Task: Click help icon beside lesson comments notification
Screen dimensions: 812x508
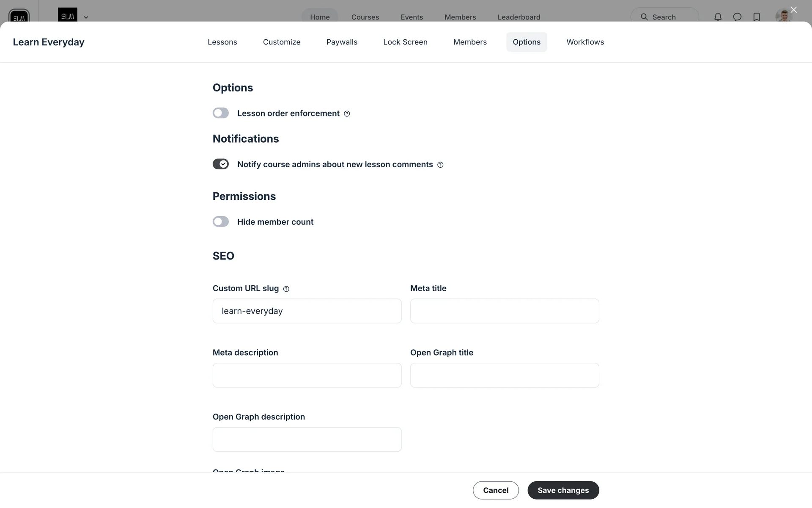Action: (x=440, y=165)
